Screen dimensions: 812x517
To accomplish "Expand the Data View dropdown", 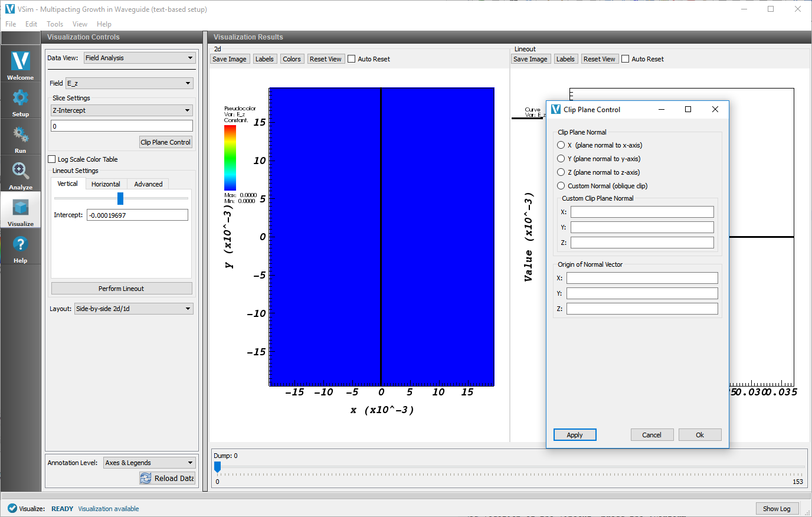I will point(139,58).
